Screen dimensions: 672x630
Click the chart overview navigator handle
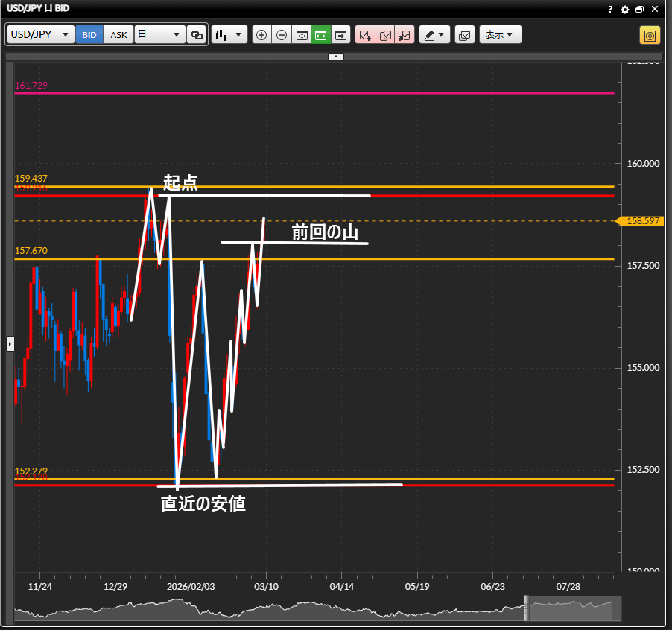526,608
